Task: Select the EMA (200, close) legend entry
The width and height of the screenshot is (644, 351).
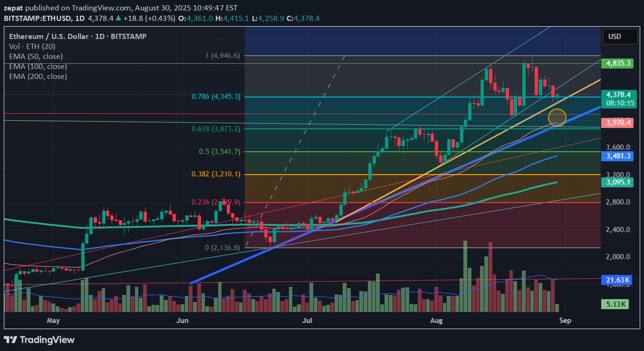Action: point(38,76)
